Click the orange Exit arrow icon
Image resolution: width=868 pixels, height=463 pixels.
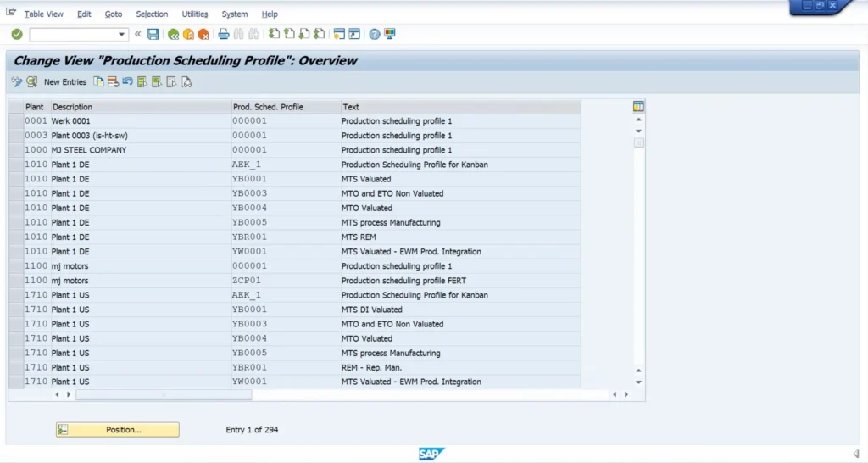point(188,34)
